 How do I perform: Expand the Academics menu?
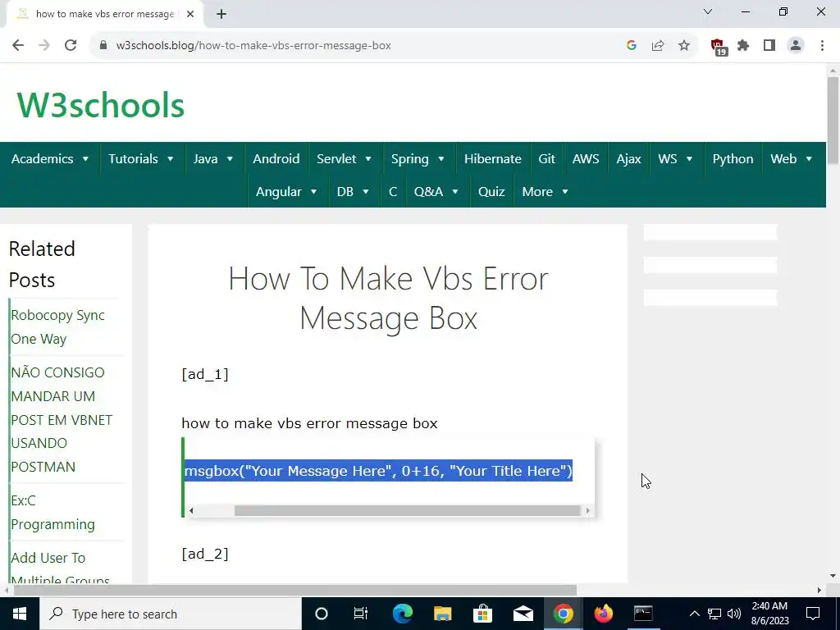point(49,158)
